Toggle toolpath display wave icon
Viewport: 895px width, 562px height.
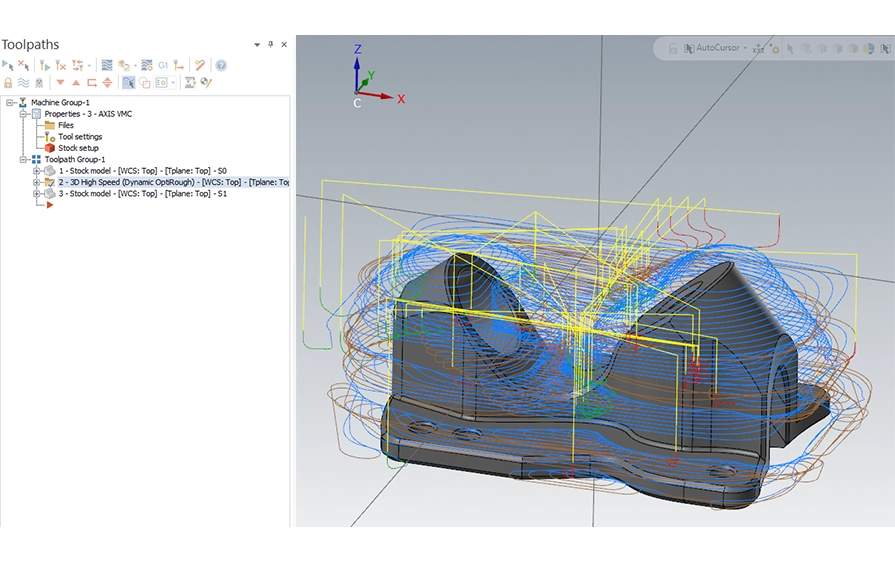click(23, 83)
